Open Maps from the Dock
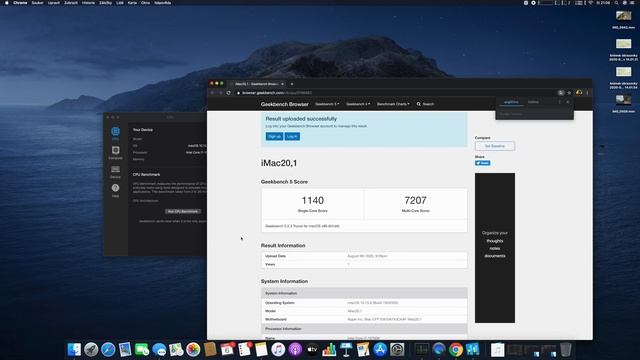 click(x=176, y=350)
